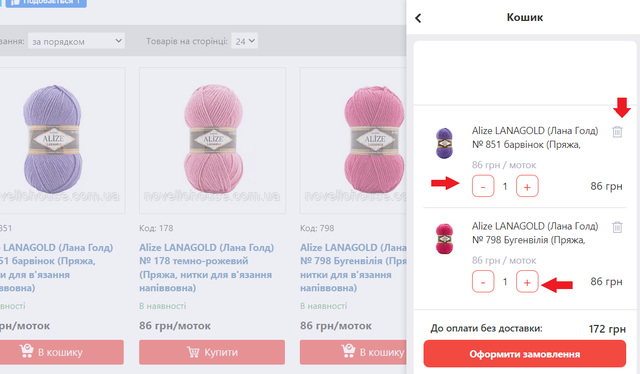Click the В кошику button under № 851 yarn
The height and width of the screenshot is (374, 640).
pos(61,352)
